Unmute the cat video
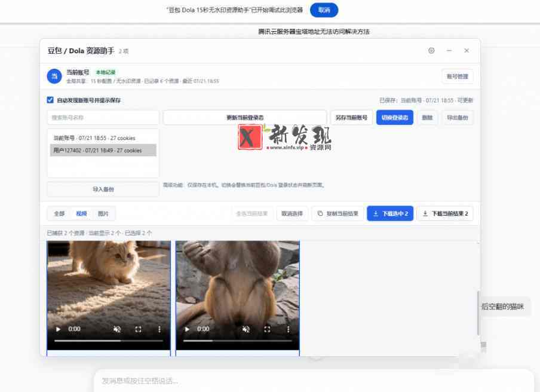 tap(117, 329)
